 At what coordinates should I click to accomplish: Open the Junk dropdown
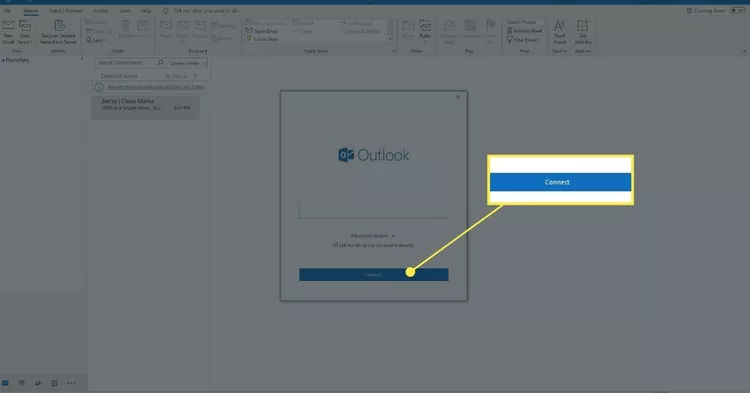(x=96, y=40)
